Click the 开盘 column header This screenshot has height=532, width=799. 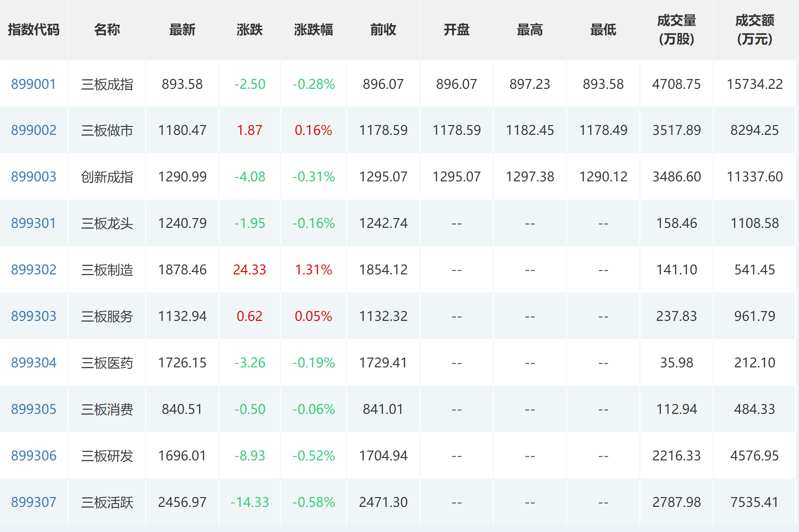click(457, 30)
